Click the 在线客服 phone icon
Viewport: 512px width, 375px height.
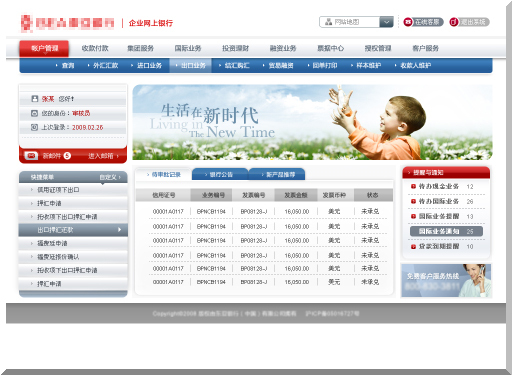click(x=408, y=22)
